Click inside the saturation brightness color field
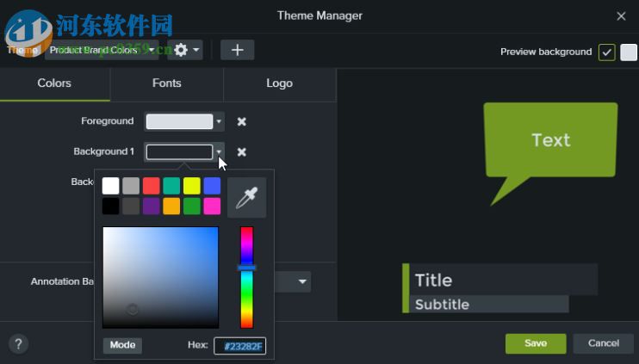This screenshot has width=639, height=364. click(x=160, y=278)
